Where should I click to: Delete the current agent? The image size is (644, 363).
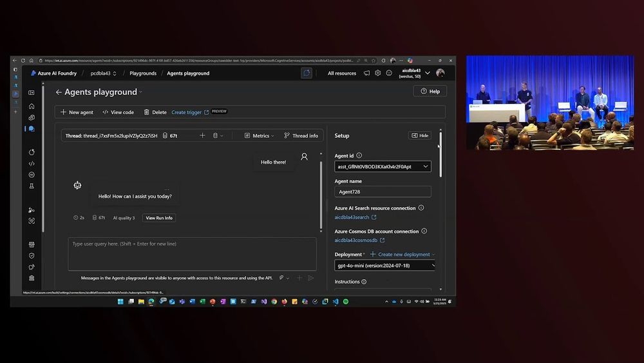(155, 112)
